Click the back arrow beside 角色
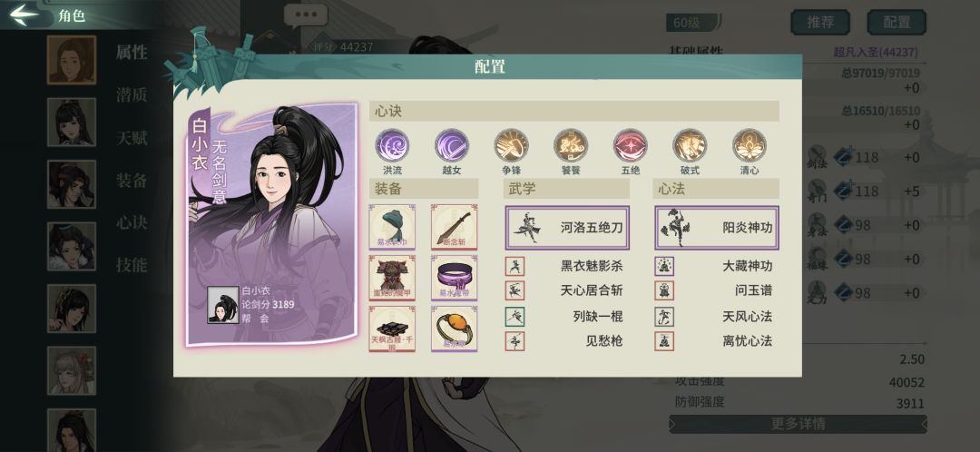 [x=24, y=15]
